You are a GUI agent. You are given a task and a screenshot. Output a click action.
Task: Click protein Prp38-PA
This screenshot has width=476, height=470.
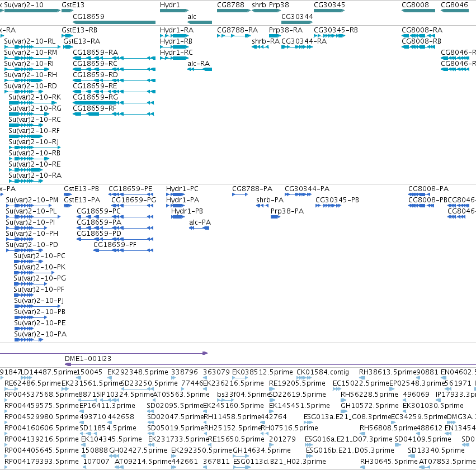coord(275,217)
